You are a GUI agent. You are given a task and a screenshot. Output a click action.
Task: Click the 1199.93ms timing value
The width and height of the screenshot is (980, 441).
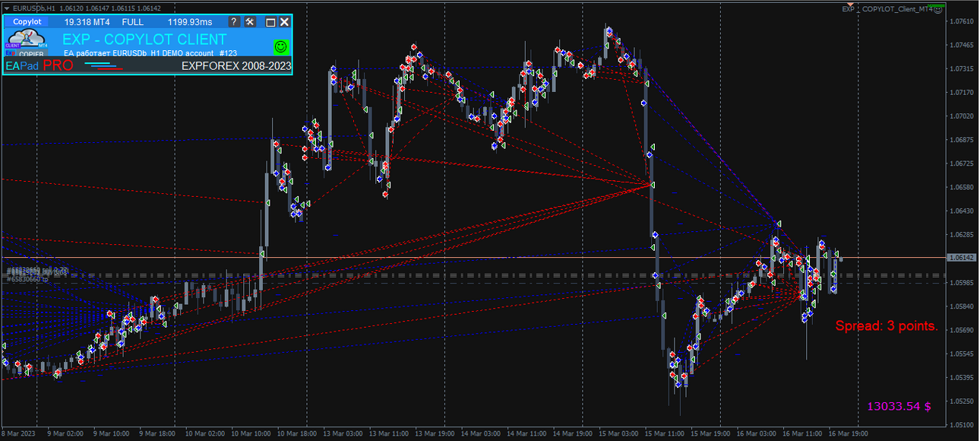coord(190,22)
